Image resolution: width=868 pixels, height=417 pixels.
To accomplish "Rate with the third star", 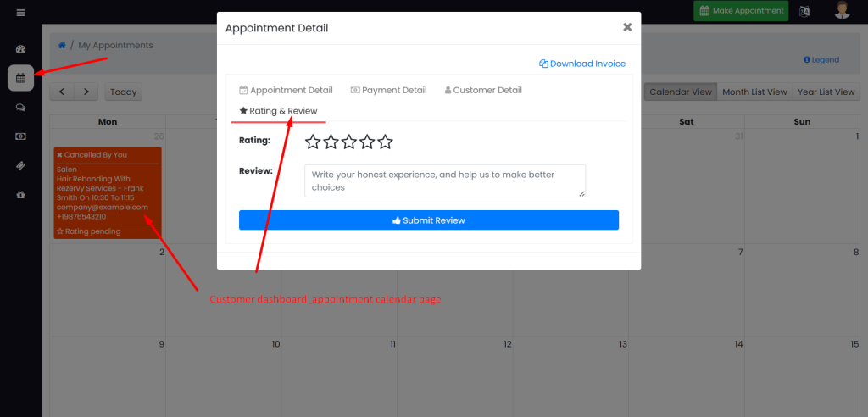I will click(348, 142).
